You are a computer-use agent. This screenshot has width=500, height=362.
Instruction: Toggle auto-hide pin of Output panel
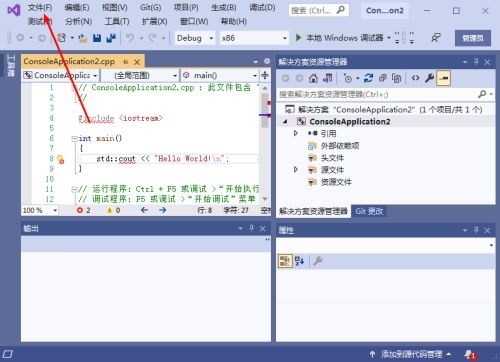pos(252,228)
